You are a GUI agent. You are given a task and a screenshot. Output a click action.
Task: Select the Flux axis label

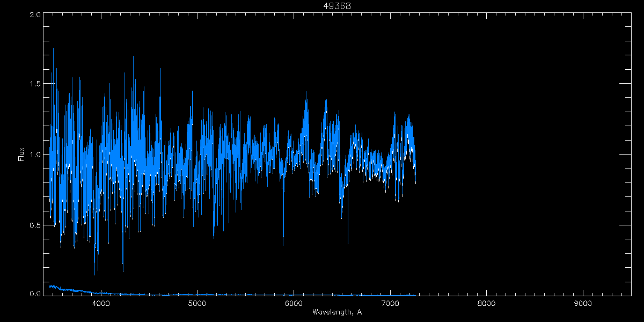pos(21,155)
